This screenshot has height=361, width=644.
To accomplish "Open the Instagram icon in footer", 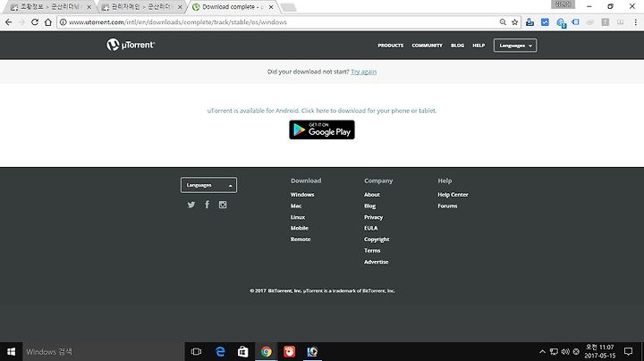I will (223, 205).
